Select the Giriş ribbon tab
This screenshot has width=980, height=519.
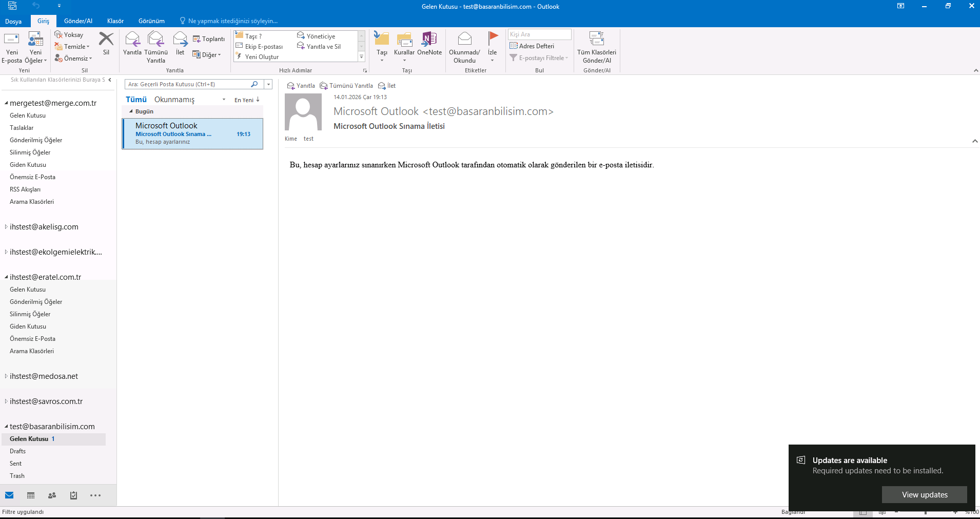point(43,21)
